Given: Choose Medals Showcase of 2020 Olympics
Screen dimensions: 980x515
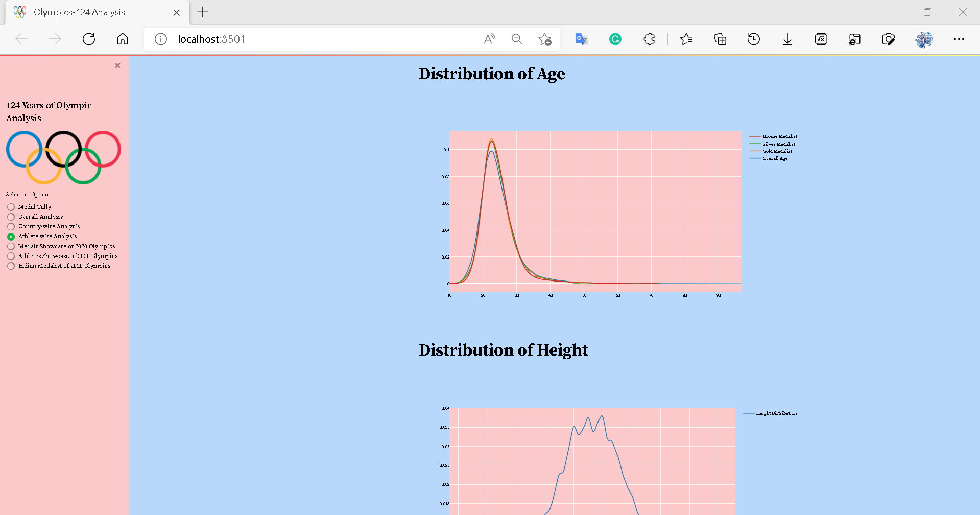Looking at the screenshot, I should coord(61,246).
